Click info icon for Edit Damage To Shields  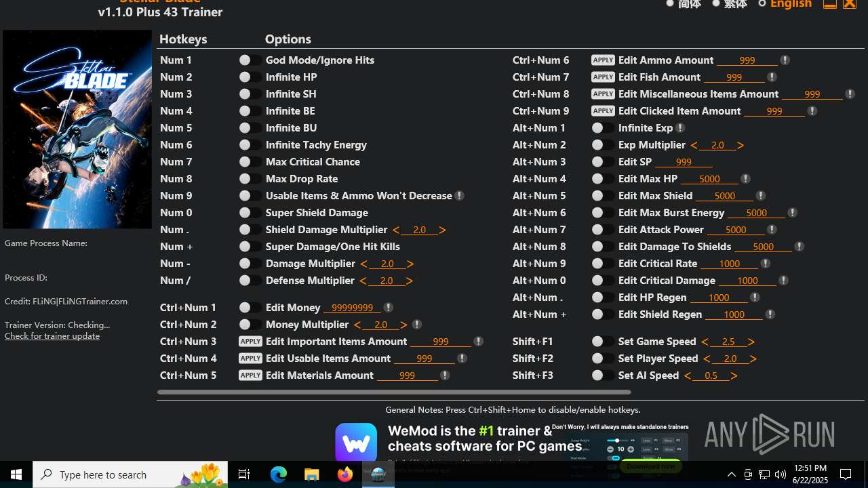click(799, 247)
